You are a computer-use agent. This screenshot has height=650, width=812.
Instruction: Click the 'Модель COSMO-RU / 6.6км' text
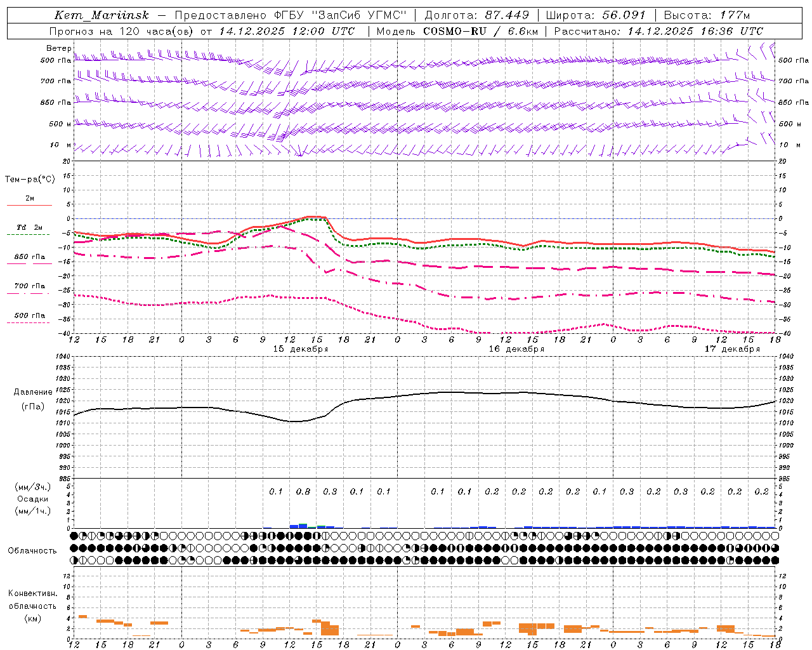click(x=457, y=31)
